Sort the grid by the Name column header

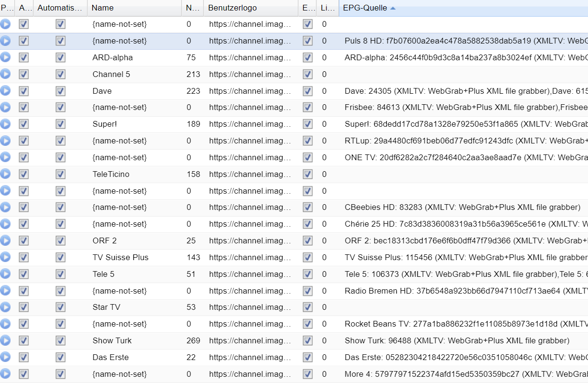pyautogui.click(x=134, y=8)
